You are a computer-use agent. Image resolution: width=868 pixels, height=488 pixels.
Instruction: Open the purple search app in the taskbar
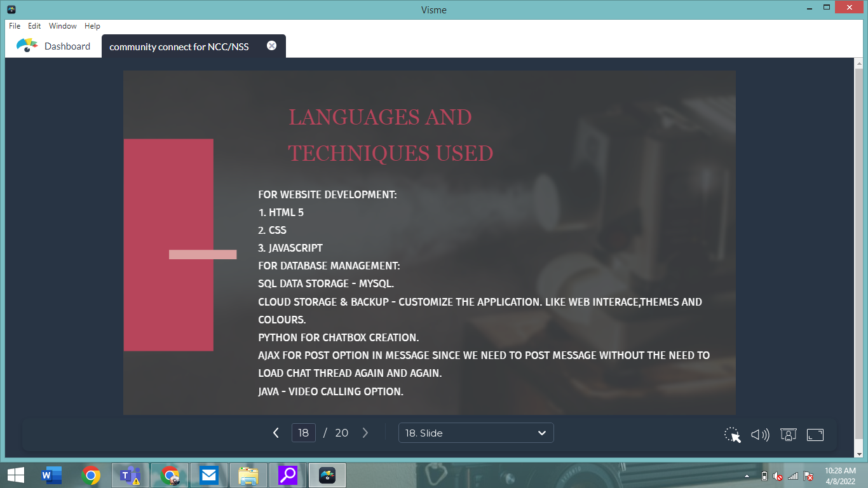pos(288,475)
